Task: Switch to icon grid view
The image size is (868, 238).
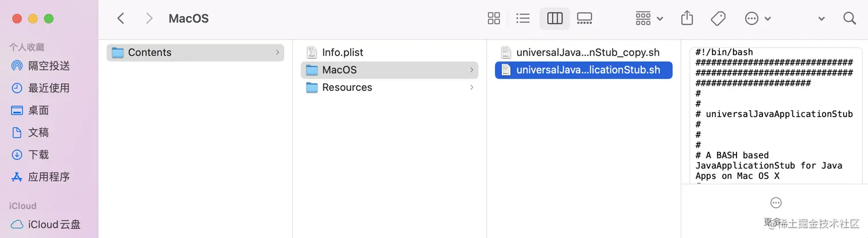Action: click(x=494, y=18)
